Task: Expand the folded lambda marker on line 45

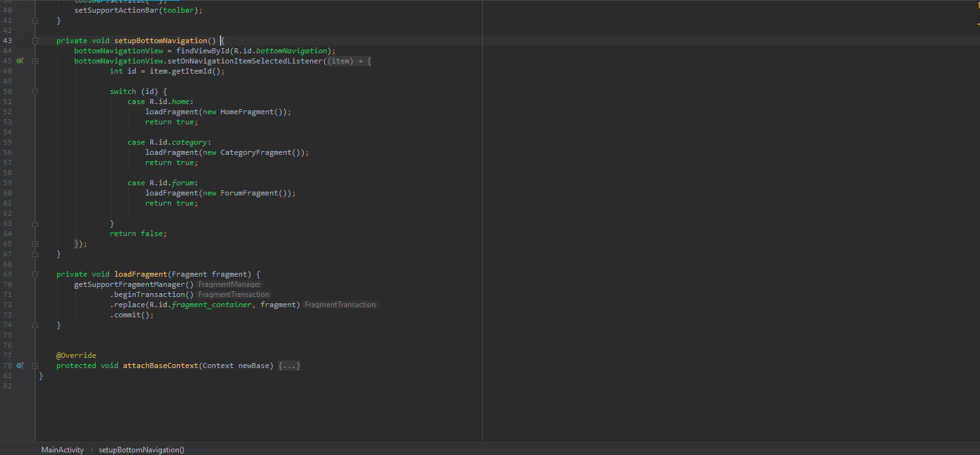Action: coord(35,61)
